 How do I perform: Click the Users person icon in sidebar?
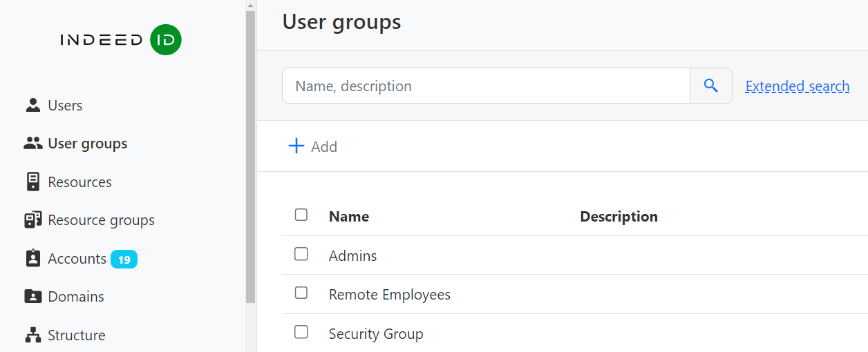[x=32, y=105]
